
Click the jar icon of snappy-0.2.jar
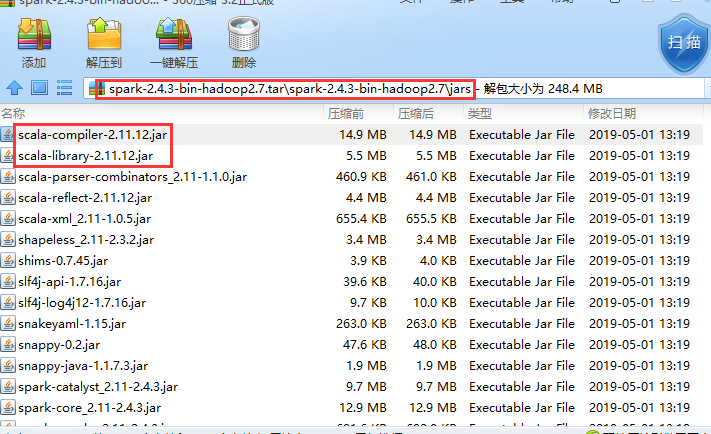8,345
